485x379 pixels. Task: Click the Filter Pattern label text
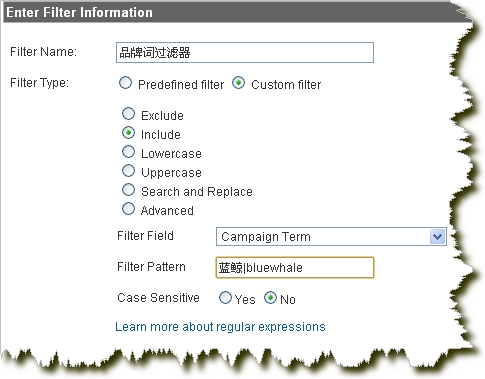151,267
